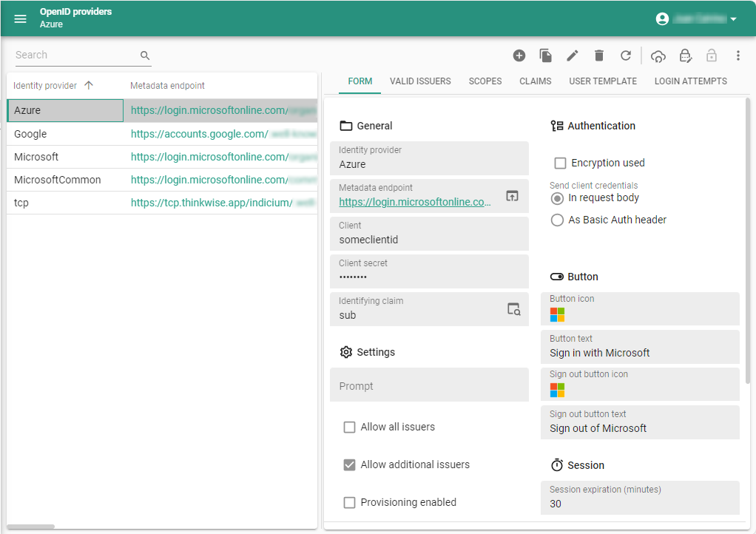
Task: Click the Identity provider field in form
Action: [x=429, y=158]
